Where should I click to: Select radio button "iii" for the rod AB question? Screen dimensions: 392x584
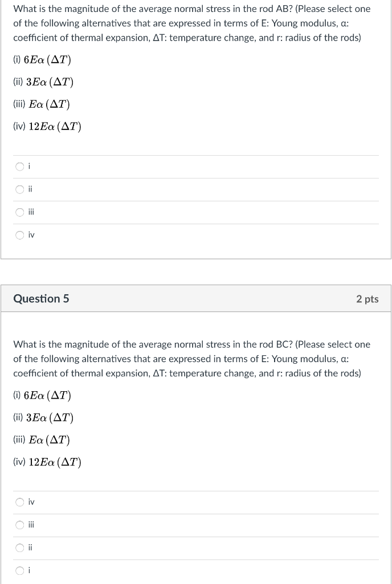[20, 212]
